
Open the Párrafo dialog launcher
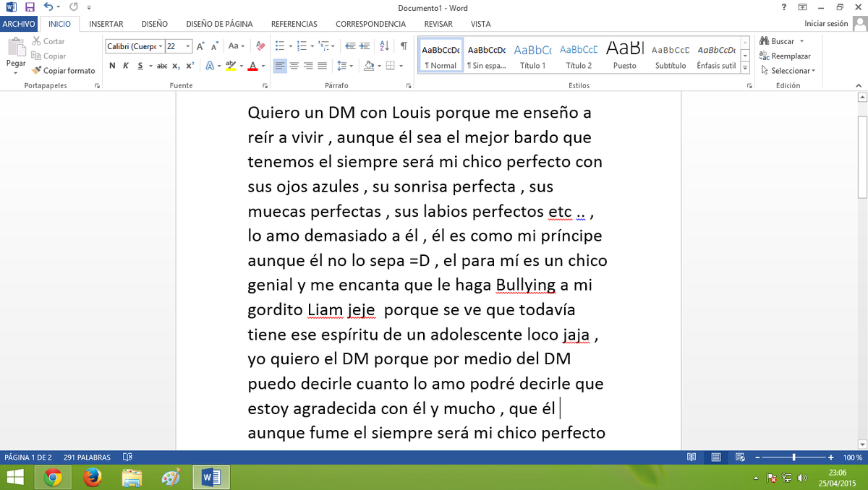coord(409,85)
